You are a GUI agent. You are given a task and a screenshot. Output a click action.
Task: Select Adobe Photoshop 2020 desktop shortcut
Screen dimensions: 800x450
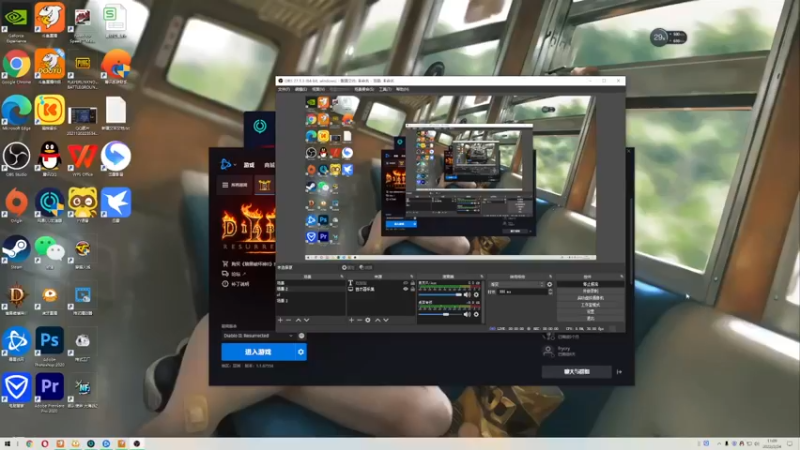[x=49, y=346]
